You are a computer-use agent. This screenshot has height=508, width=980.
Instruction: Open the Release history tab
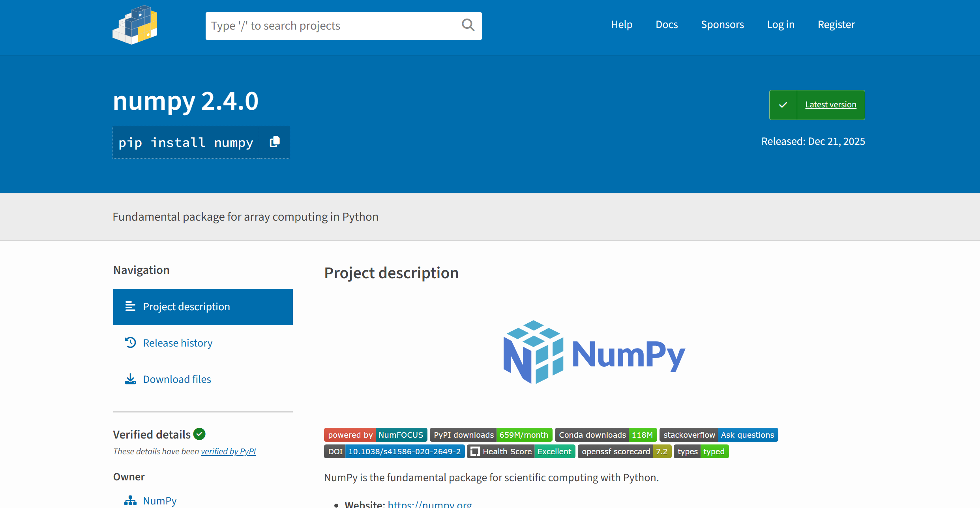[x=178, y=343]
